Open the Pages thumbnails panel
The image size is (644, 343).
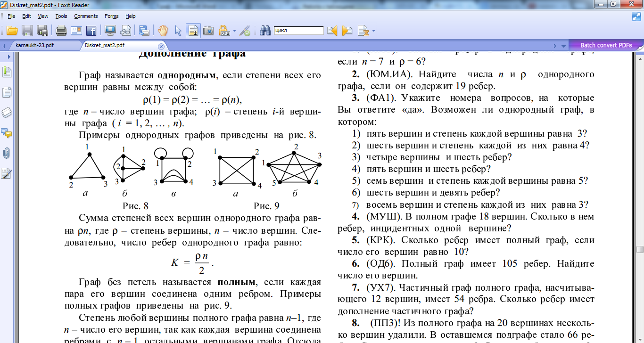tap(7, 92)
